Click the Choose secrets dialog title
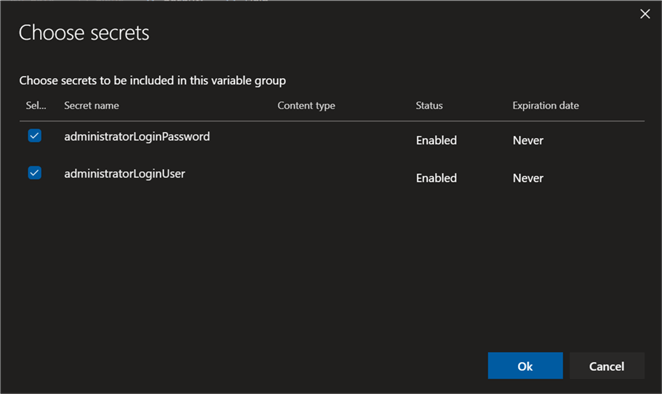The height and width of the screenshot is (394, 662). coord(84,33)
